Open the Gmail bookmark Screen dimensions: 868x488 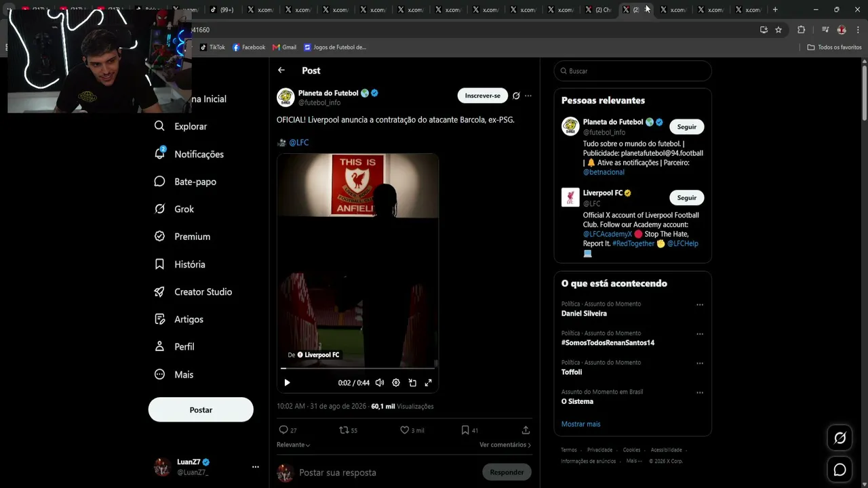pos(285,47)
